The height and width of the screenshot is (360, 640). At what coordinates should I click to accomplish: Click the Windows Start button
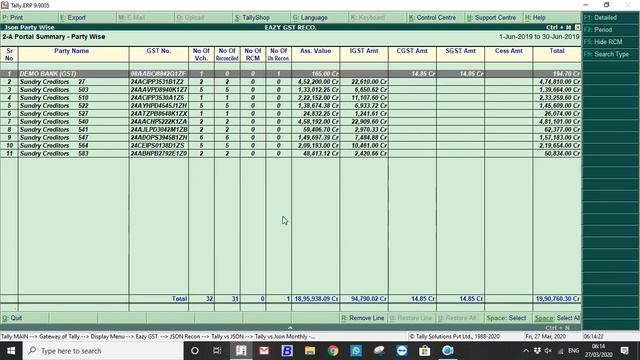(x=11, y=351)
